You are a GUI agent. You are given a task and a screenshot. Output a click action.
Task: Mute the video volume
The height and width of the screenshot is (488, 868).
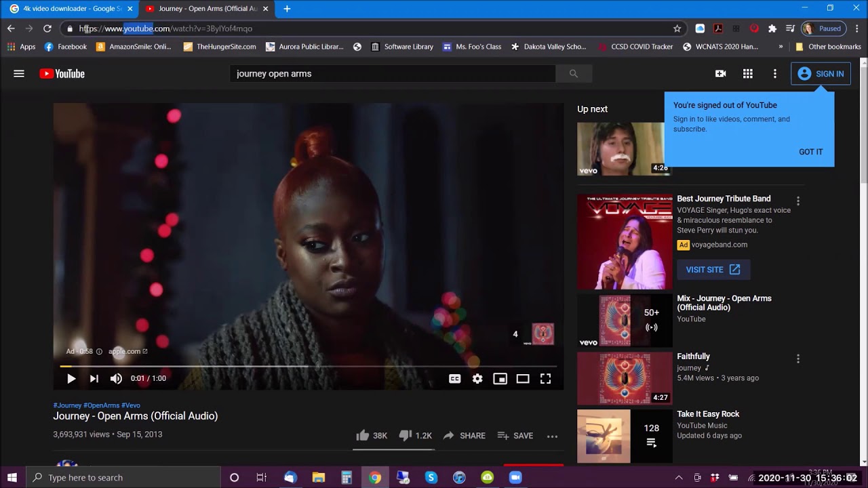pos(117,379)
